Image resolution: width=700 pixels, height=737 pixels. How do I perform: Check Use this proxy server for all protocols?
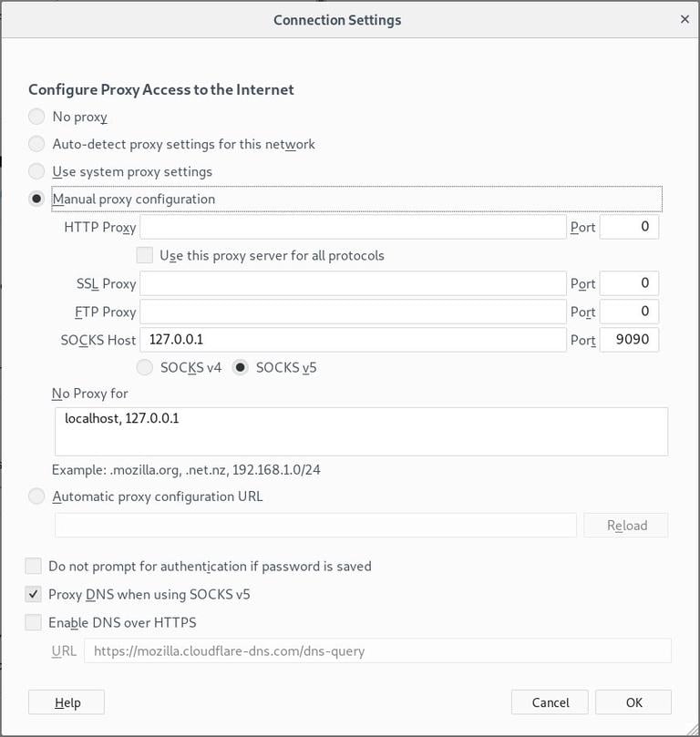pos(143,255)
